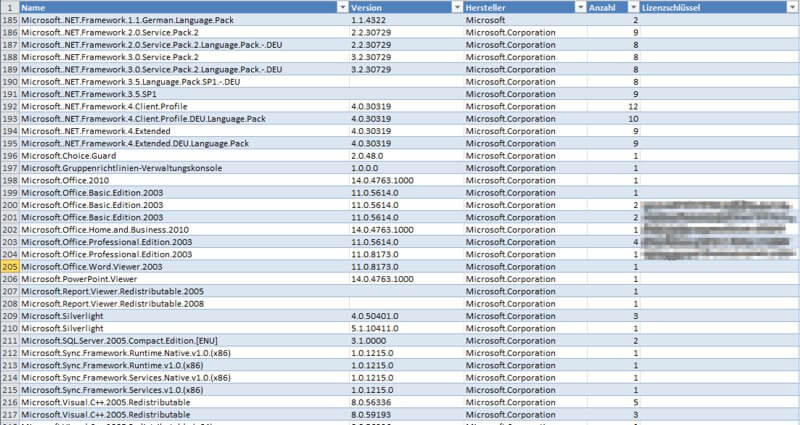Select the Anzahl header cell
The height and width of the screenshot is (425, 800).
(x=613, y=8)
